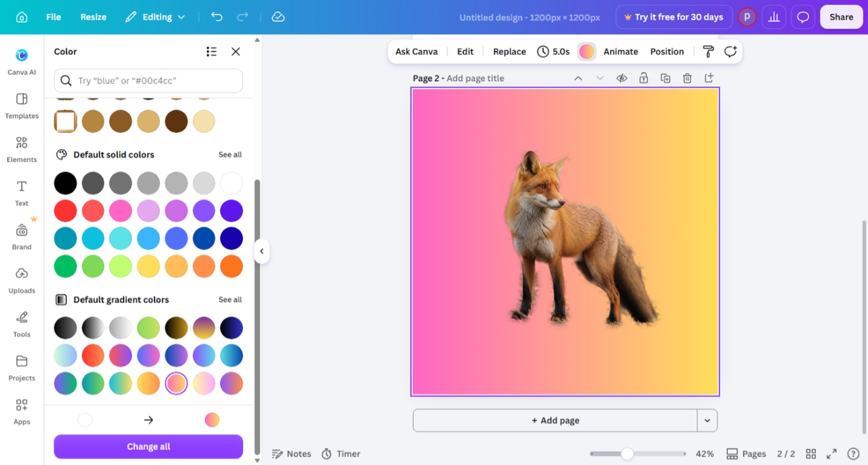Click Ask Canva in floating toolbar
868x465 pixels.
tap(416, 51)
